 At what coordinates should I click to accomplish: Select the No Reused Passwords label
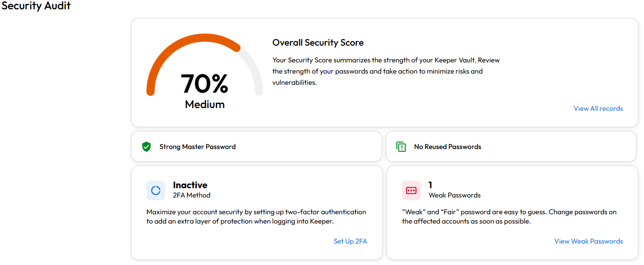pos(447,147)
